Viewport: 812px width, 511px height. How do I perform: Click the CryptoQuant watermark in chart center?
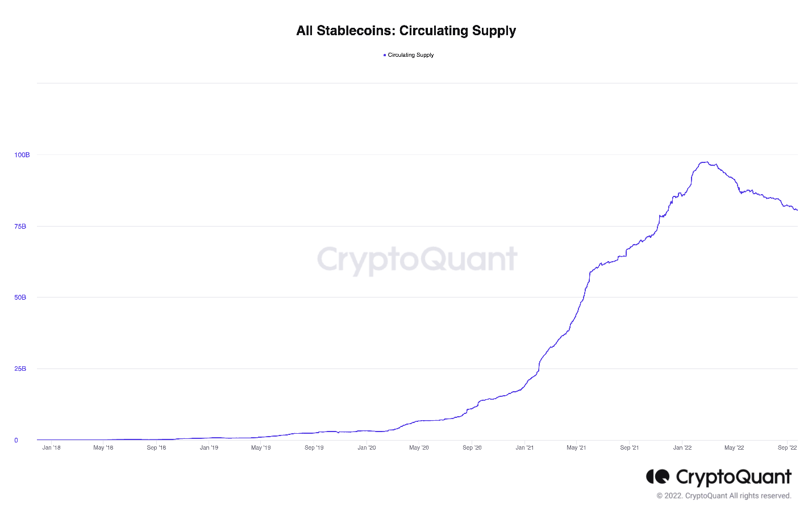point(417,259)
